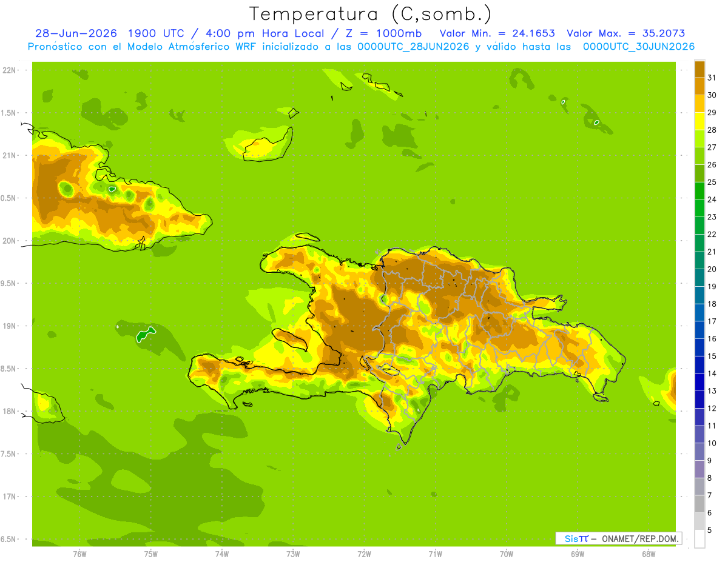Click the "Valor Max. = 35.2073" readout

(x=625, y=33)
